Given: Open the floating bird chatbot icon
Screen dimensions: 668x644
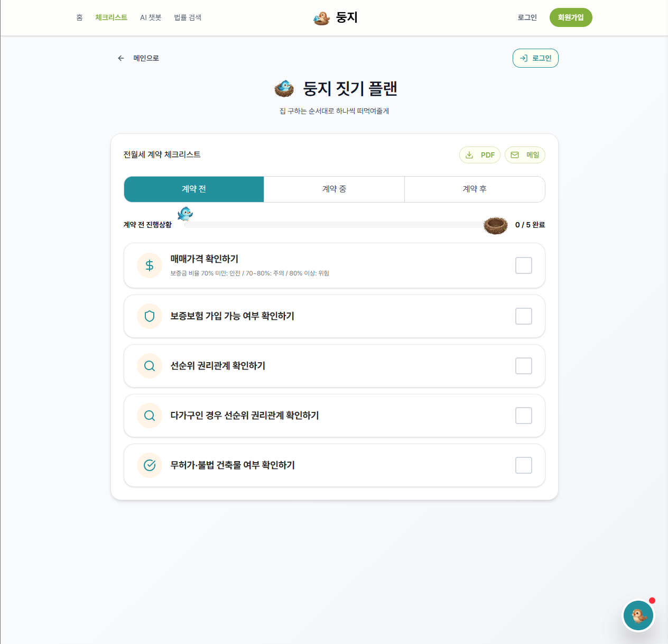Looking at the screenshot, I should (638, 615).
